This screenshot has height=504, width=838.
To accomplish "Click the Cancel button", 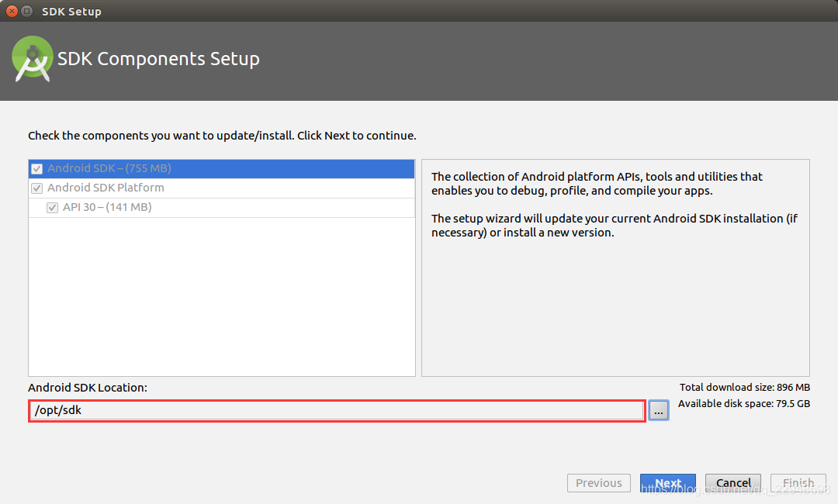I will click(733, 483).
